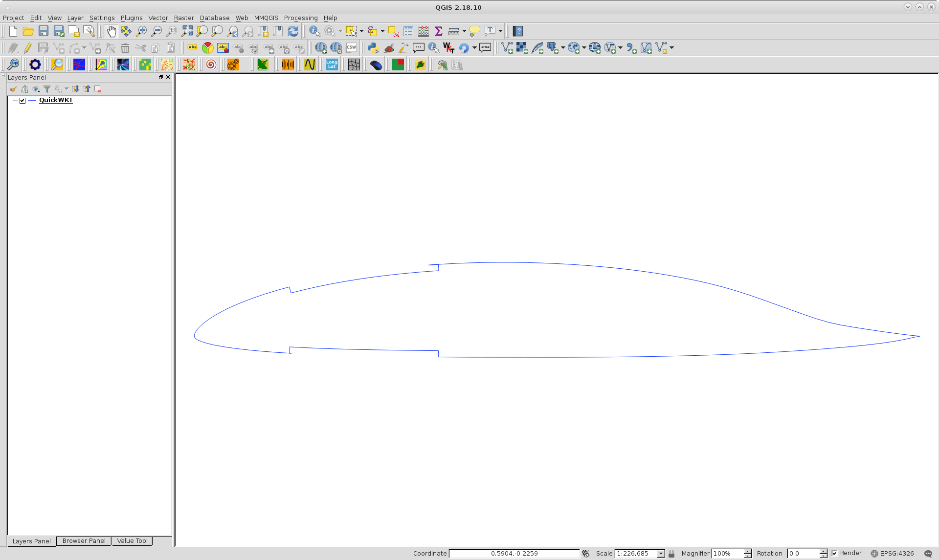Expand the Measure tool dropdown arrow
The height and width of the screenshot is (560, 939).
pos(464,31)
